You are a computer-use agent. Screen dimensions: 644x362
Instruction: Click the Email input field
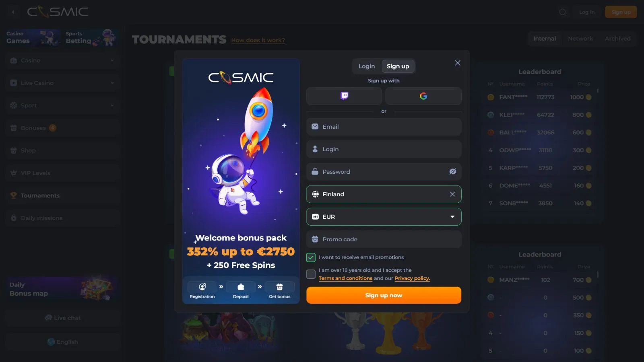point(384,127)
